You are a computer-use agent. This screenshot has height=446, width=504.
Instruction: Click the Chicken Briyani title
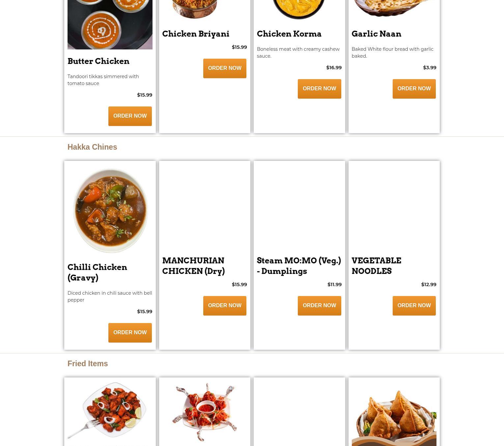coord(196,34)
